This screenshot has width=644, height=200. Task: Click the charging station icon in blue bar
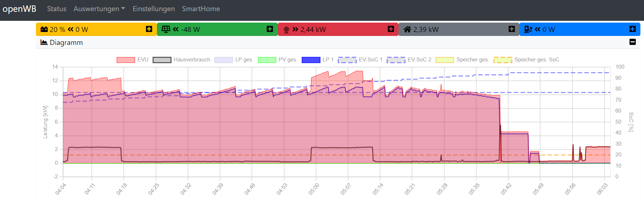(528, 29)
